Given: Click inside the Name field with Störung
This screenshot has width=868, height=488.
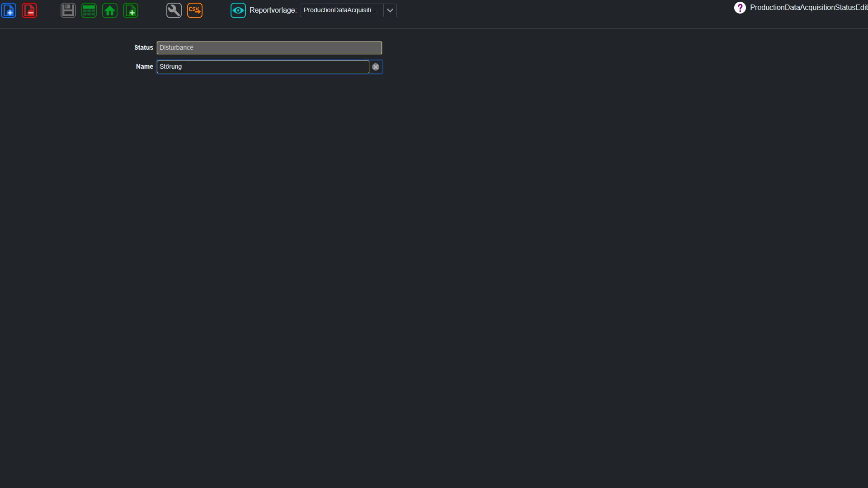Looking at the screenshot, I should coord(263,67).
